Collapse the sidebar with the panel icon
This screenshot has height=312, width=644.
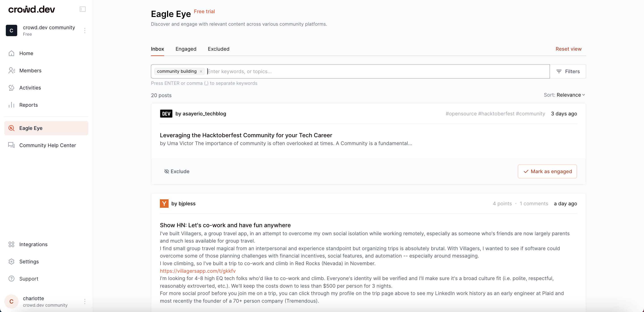click(x=83, y=9)
